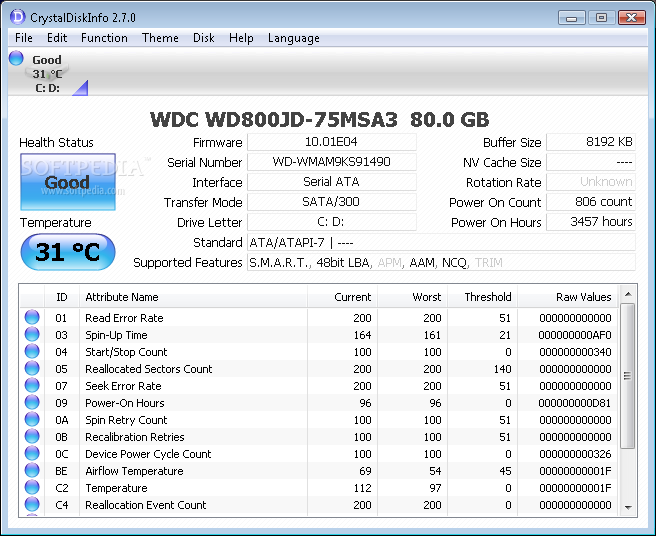Click raw value 000000000AF0
This screenshot has width=656, height=536.
pos(575,335)
